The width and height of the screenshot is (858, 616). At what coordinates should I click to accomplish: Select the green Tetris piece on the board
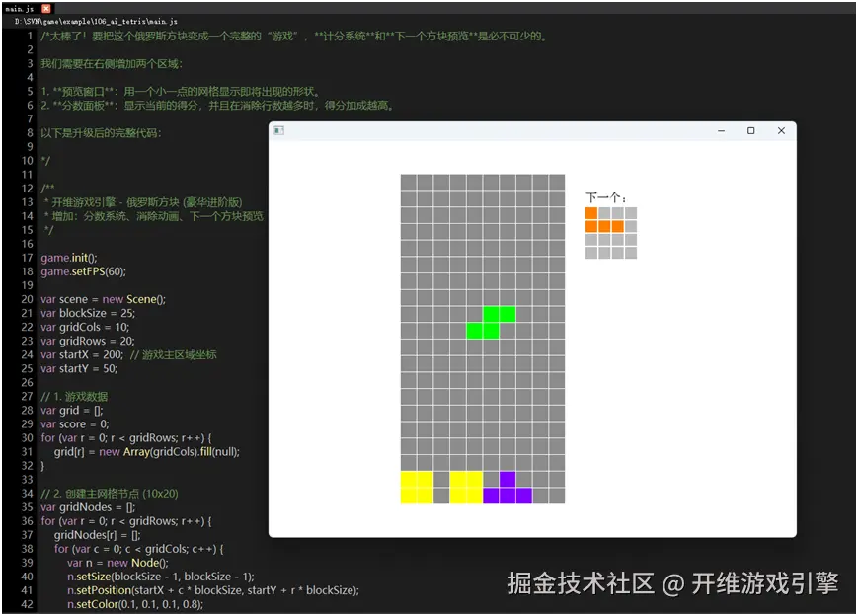(491, 323)
